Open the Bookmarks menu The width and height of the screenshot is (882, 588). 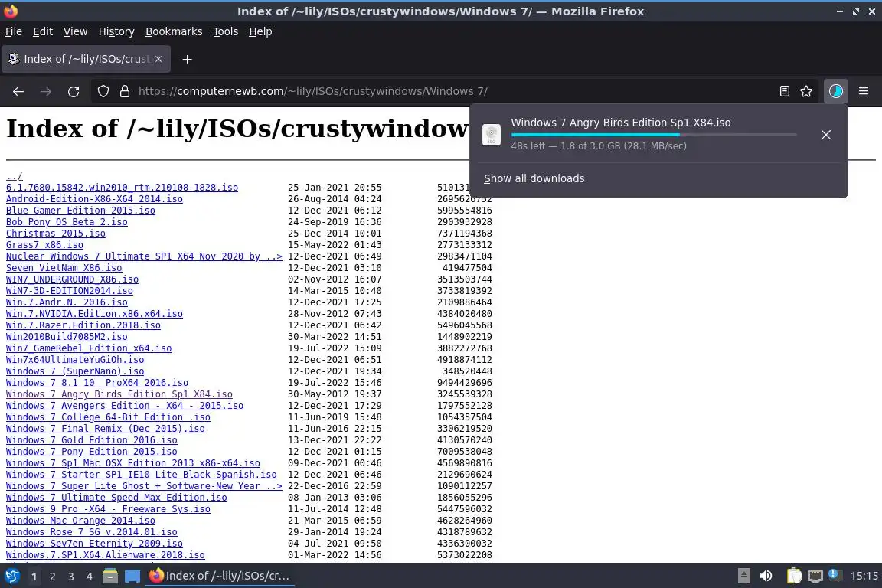click(174, 31)
